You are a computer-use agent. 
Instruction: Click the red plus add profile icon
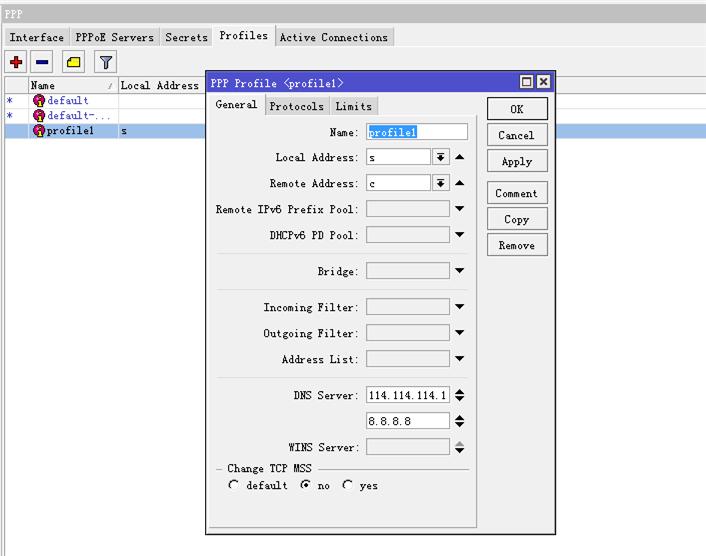click(x=16, y=62)
